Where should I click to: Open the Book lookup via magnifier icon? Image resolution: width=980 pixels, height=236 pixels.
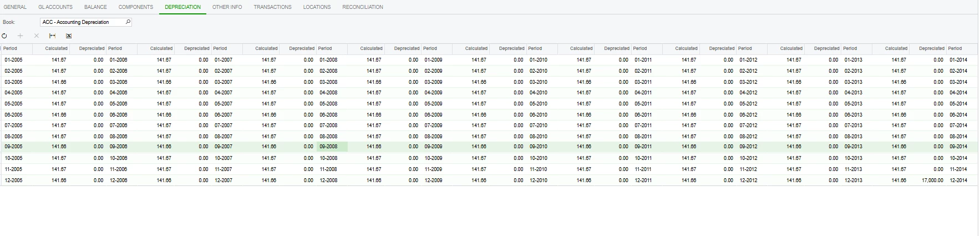128,22
